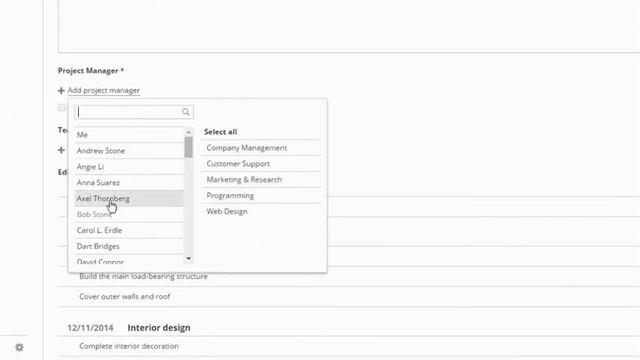Choose the Marketing & Research group
The width and height of the screenshot is (640, 360).
click(261, 180)
